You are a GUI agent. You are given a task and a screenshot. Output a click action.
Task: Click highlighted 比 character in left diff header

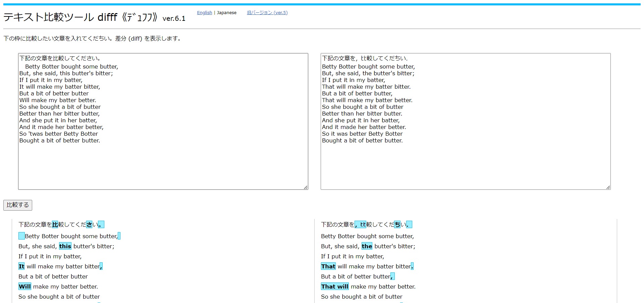pos(55,224)
